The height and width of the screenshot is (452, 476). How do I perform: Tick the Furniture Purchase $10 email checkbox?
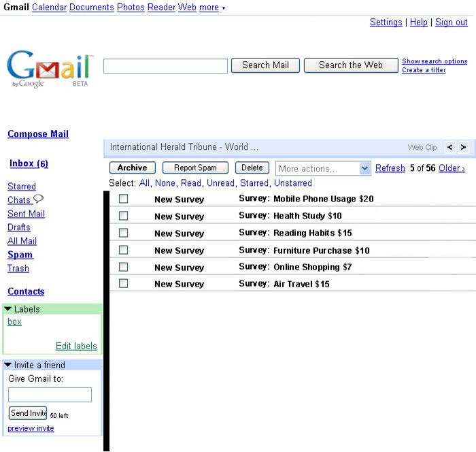(123, 250)
